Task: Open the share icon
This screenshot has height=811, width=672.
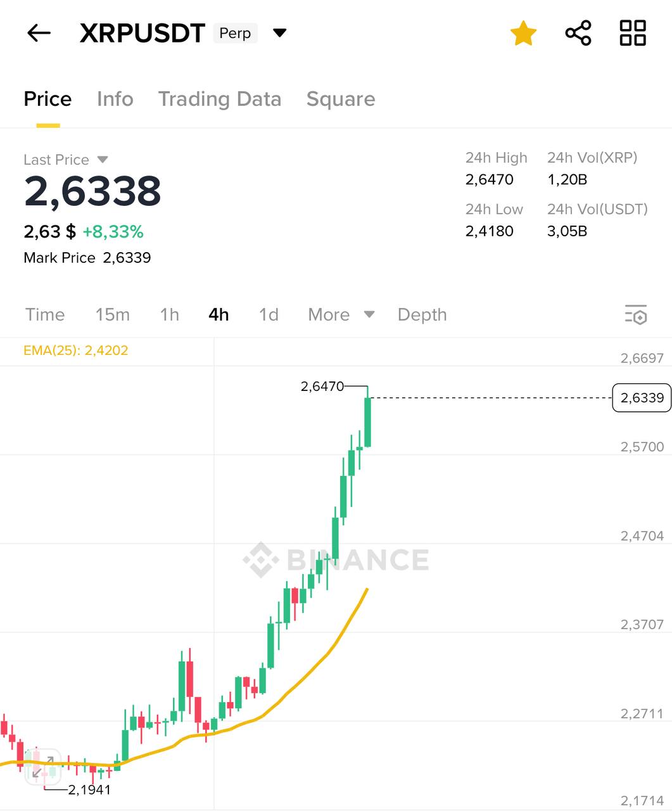Action: pyautogui.click(x=578, y=33)
